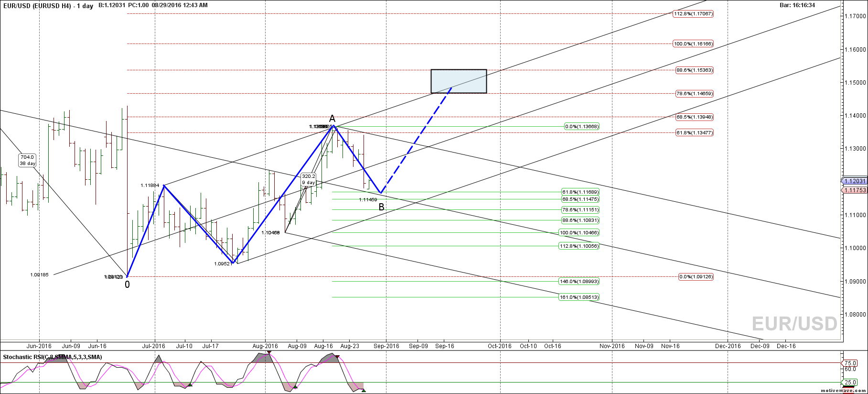Click the Jul-2016 date axis label

154,346
